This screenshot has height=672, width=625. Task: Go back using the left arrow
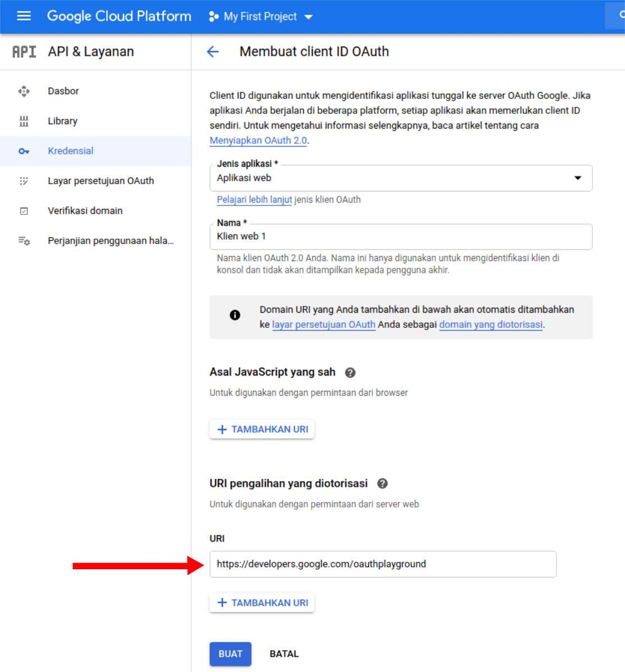[213, 52]
